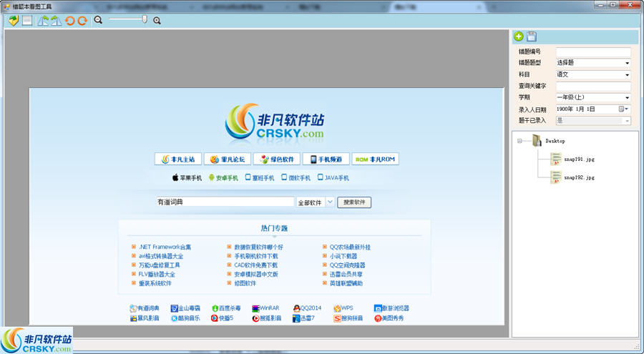Click 绿色软件 button in the previewed webpage image
This screenshot has width=644, height=354.
point(276,159)
